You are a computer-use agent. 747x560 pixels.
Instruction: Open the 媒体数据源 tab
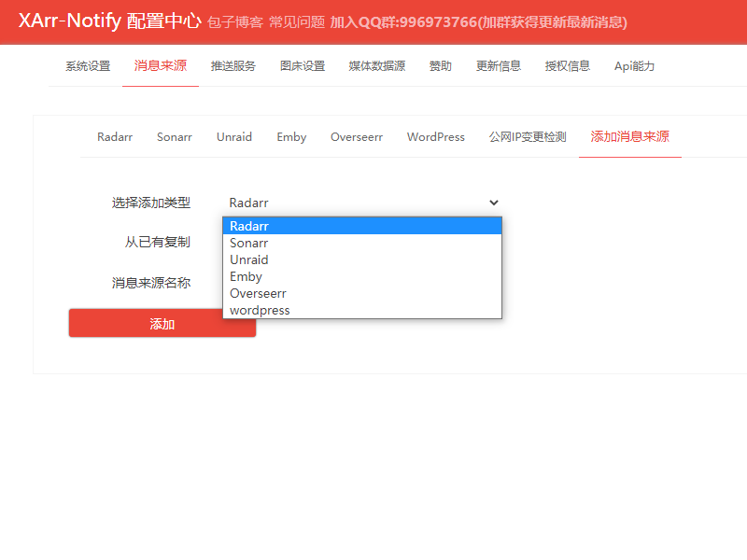coord(376,66)
